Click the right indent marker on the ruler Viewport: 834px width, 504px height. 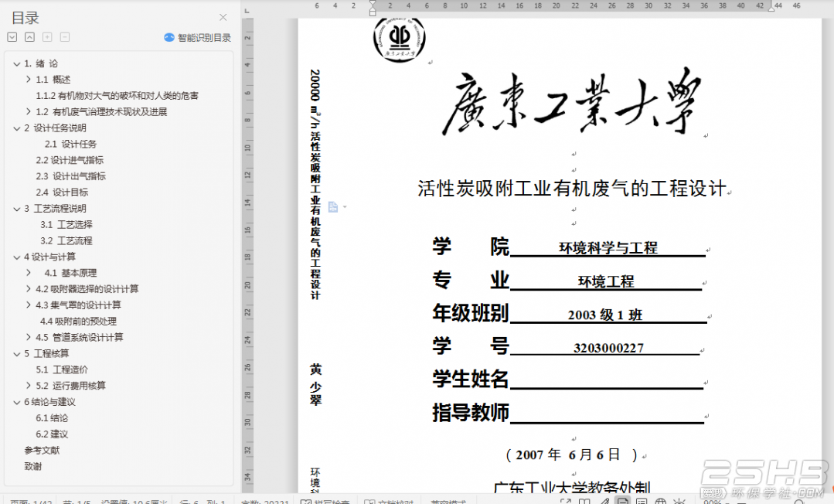(x=771, y=9)
